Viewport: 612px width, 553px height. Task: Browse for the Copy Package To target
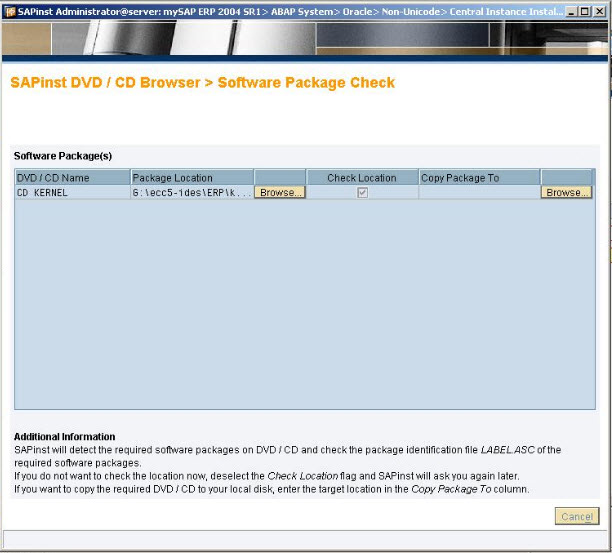pyautogui.click(x=566, y=192)
